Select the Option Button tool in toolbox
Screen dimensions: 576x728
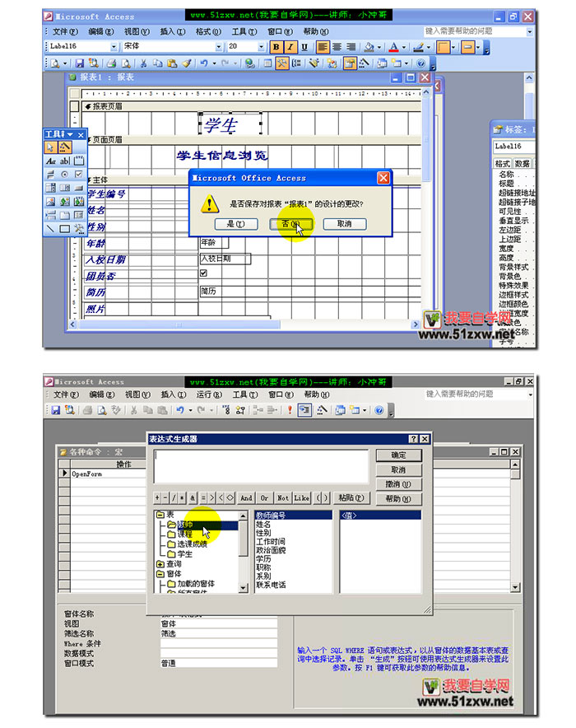pos(64,175)
